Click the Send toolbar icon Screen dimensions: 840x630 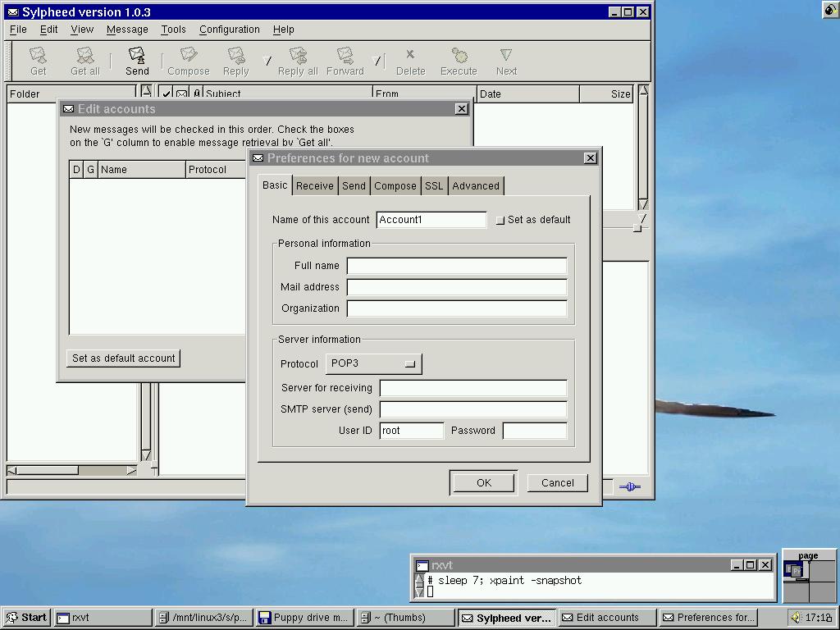[137, 61]
